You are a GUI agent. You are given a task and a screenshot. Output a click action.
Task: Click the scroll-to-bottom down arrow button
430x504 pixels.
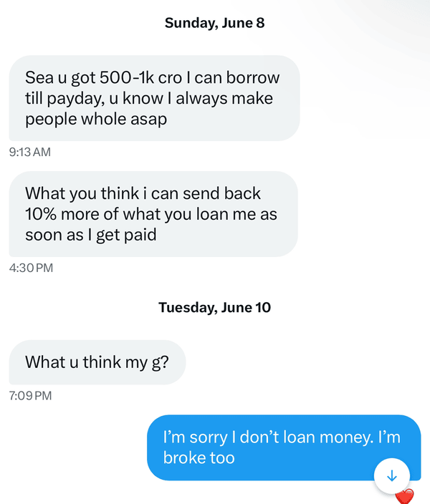(x=391, y=475)
